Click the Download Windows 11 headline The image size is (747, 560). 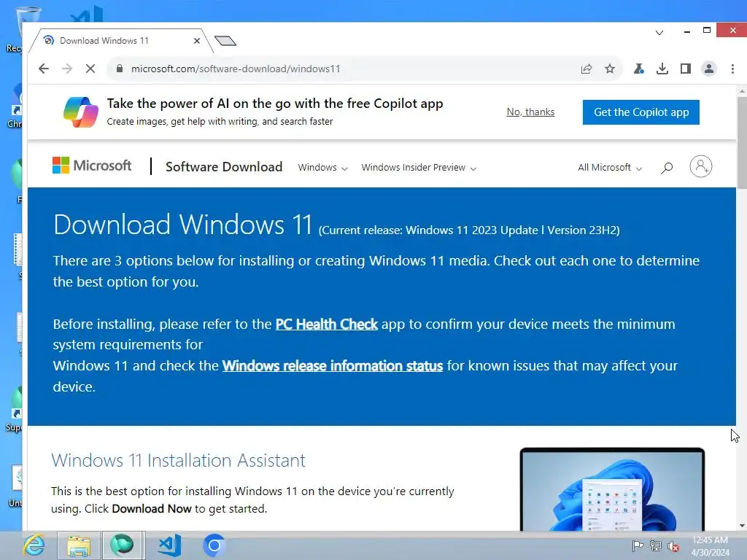(x=183, y=225)
